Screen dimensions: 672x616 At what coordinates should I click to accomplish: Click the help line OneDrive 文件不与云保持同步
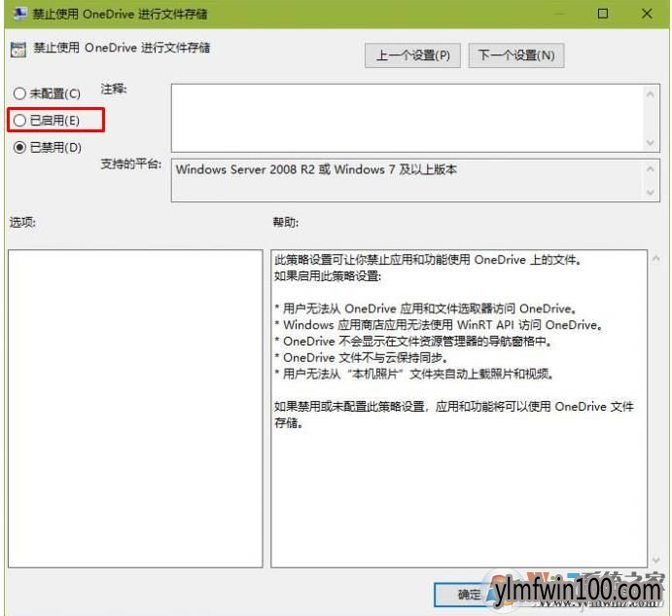pyautogui.click(x=362, y=358)
